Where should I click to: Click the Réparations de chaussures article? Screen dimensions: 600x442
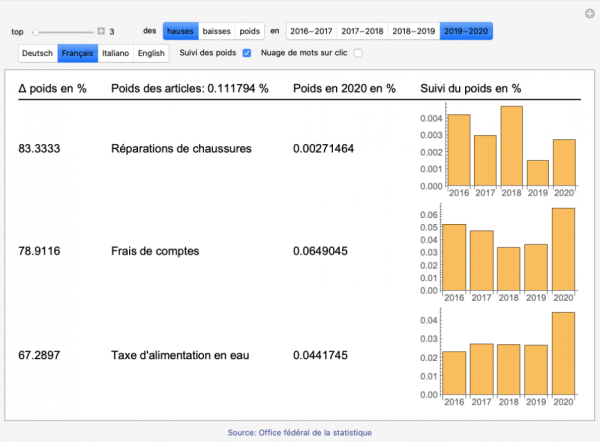coord(180,149)
